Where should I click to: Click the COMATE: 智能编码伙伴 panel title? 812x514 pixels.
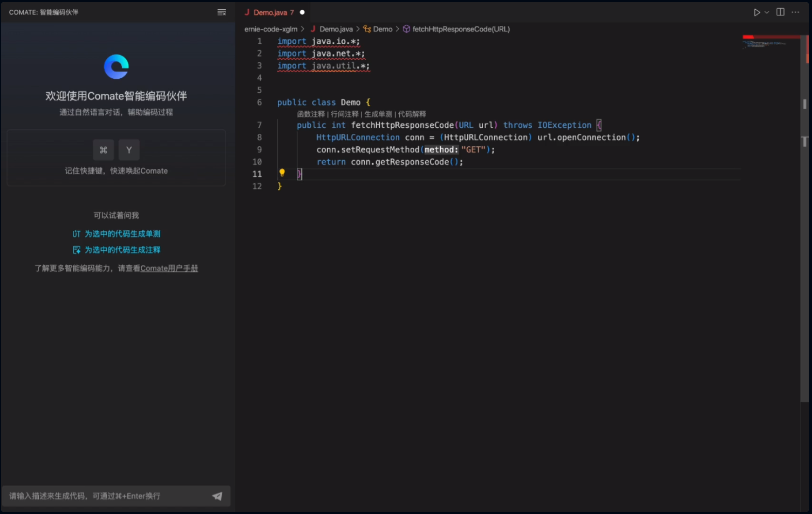pos(44,12)
